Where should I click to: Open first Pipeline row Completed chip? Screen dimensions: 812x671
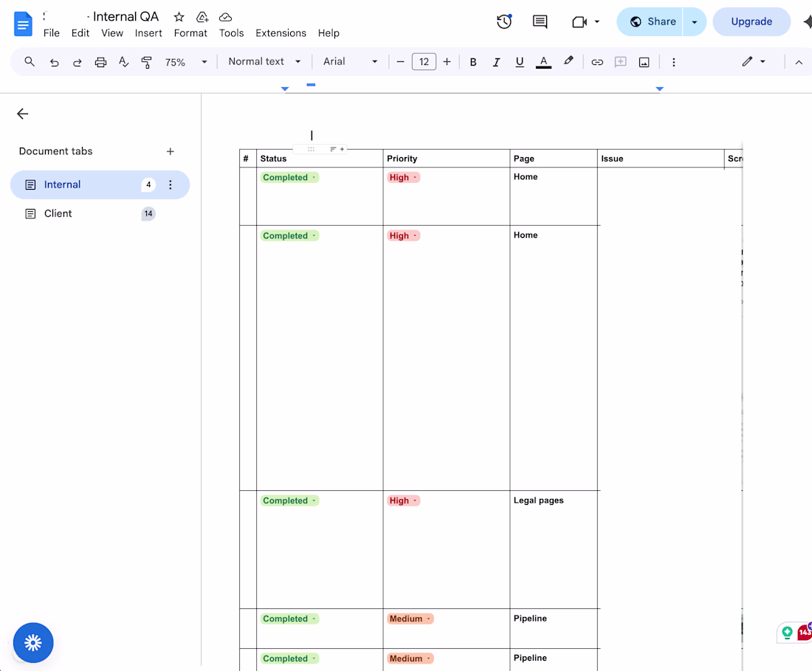coord(289,619)
